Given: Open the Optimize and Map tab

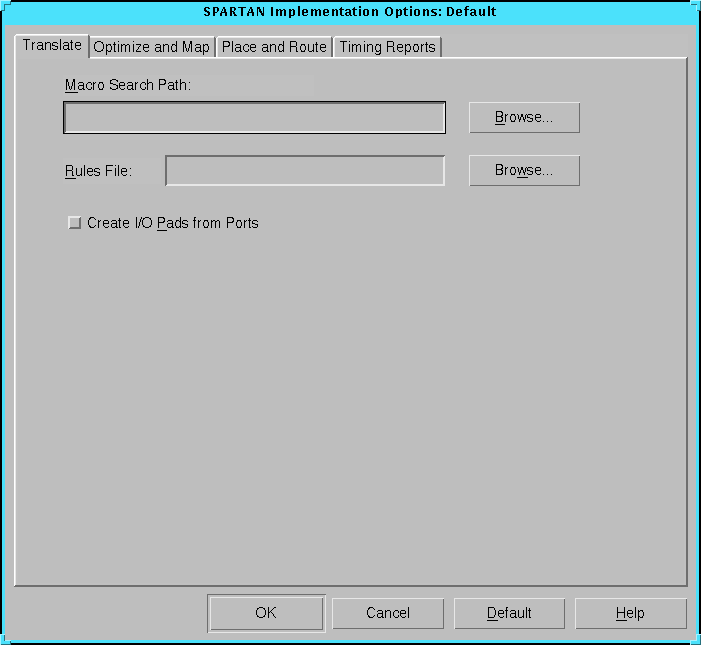Looking at the screenshot, I should 152,47.
